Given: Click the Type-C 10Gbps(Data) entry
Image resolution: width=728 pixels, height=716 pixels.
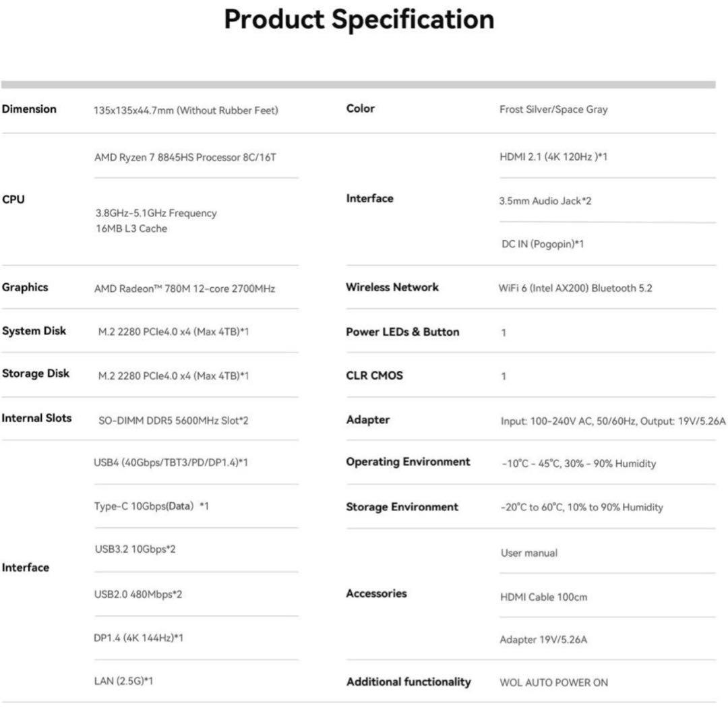Looking at the screenshot, I should (x=151, y=506).
